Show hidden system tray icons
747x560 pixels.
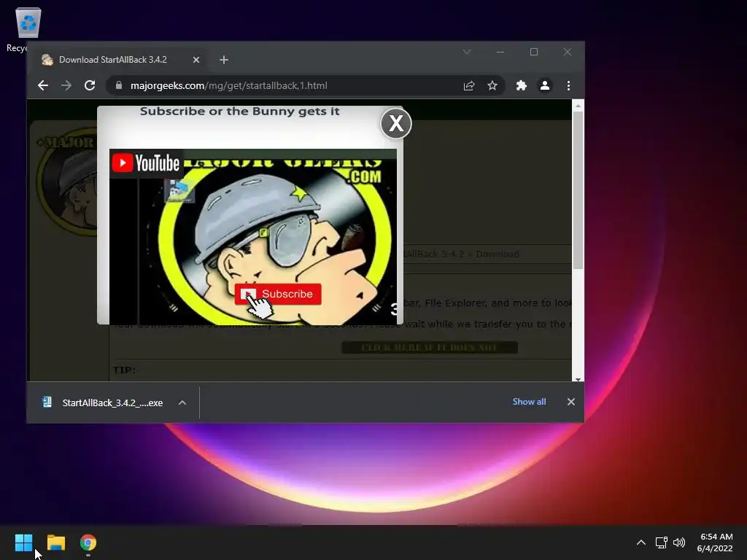coord(641,542)
